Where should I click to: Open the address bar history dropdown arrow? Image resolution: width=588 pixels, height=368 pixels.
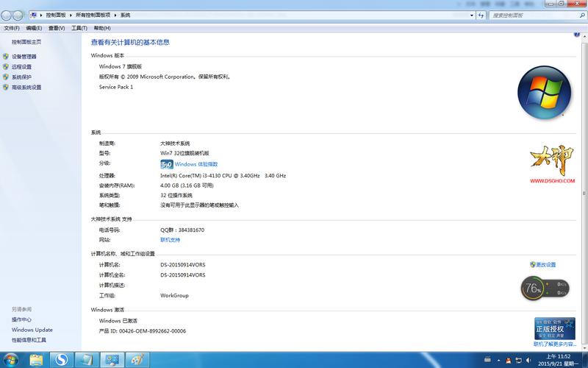point(472,15)
